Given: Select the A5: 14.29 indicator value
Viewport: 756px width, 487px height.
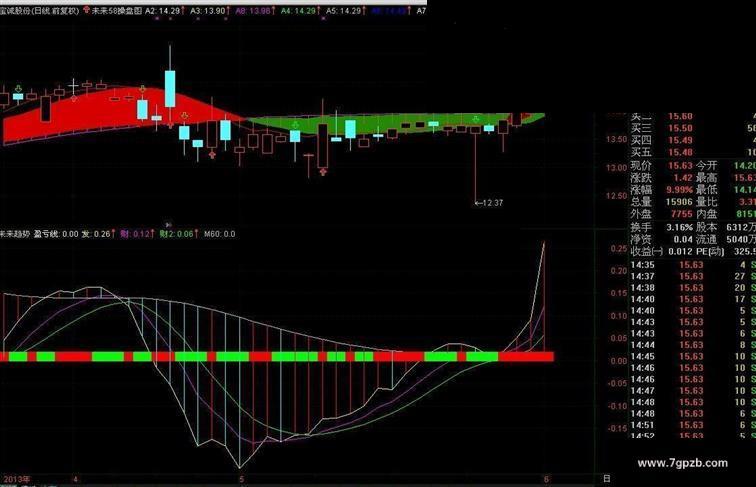Looking at the screenshot, I should 343,10.
